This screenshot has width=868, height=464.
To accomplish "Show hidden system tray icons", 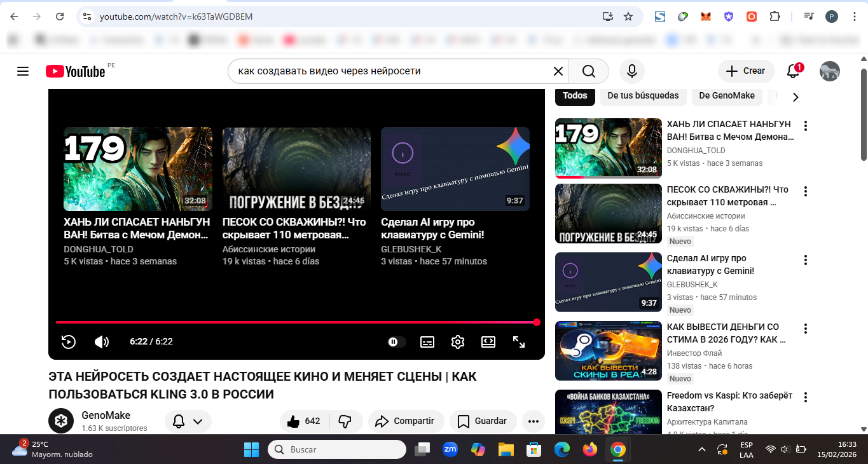I will pyautogui.click(x=702, y=449).
